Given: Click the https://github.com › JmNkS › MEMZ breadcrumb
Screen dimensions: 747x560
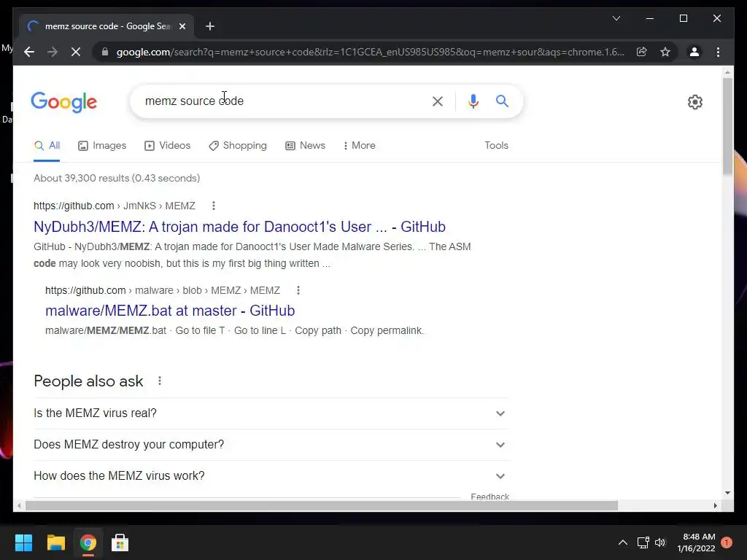Looking at the screenshot, I should tap(115, 206).
